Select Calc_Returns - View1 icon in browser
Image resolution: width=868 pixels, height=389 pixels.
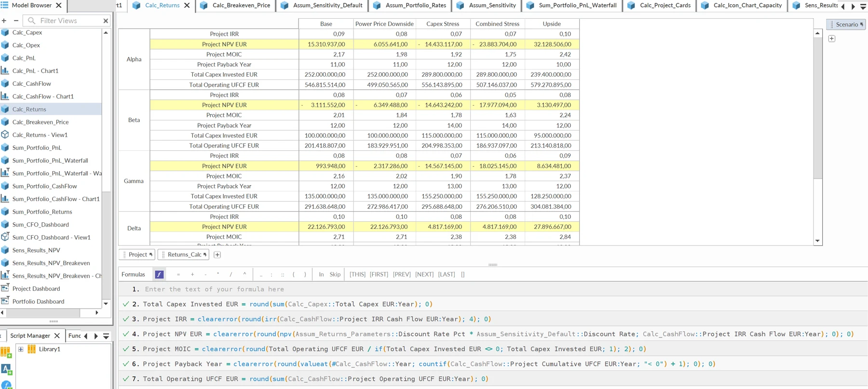click(x=5, y=135)
